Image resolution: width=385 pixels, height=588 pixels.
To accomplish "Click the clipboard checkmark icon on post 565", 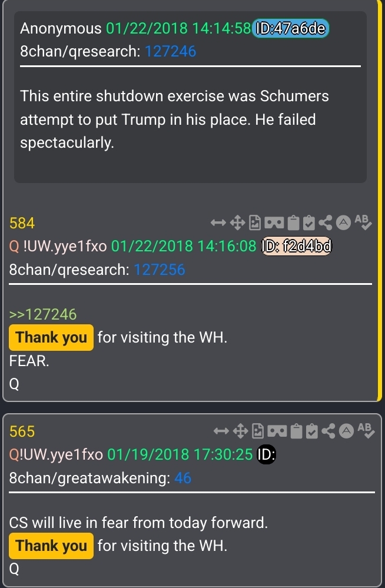I will 312,431.
